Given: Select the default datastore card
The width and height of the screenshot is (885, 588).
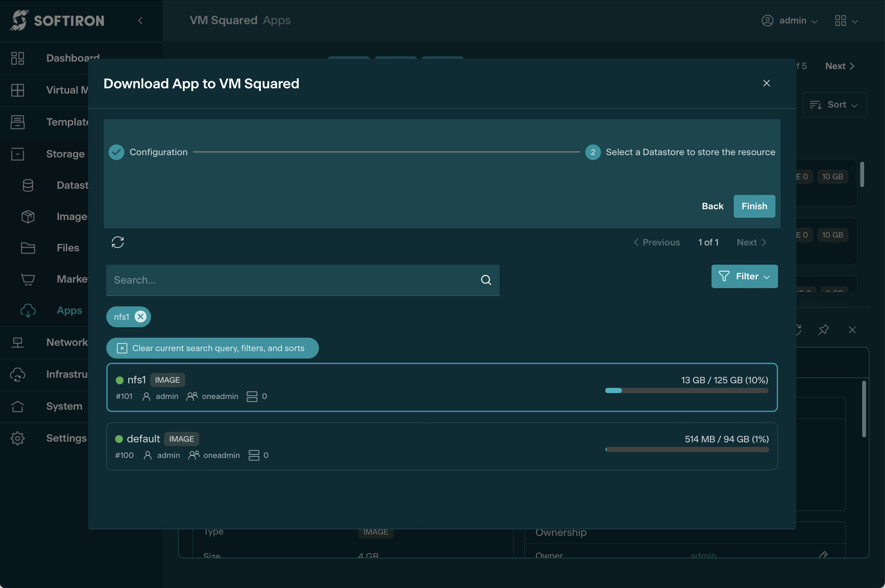Looking at the screenshot, I should (x=413, y=446).
